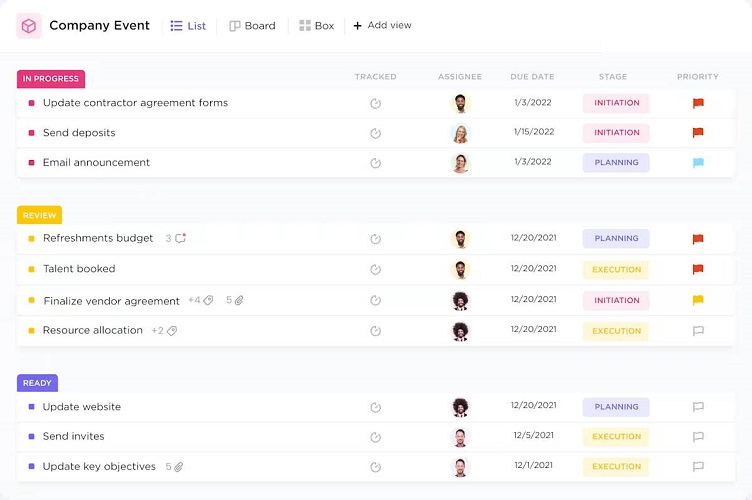Click attachment paperclip on Finalize vendor agreement

(x=239, y=300)
